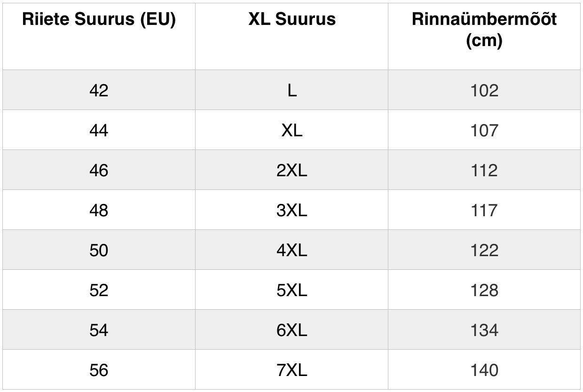Select the EU size 42 cell
Viewport: 583px width, 392px height.
(99, 90)
